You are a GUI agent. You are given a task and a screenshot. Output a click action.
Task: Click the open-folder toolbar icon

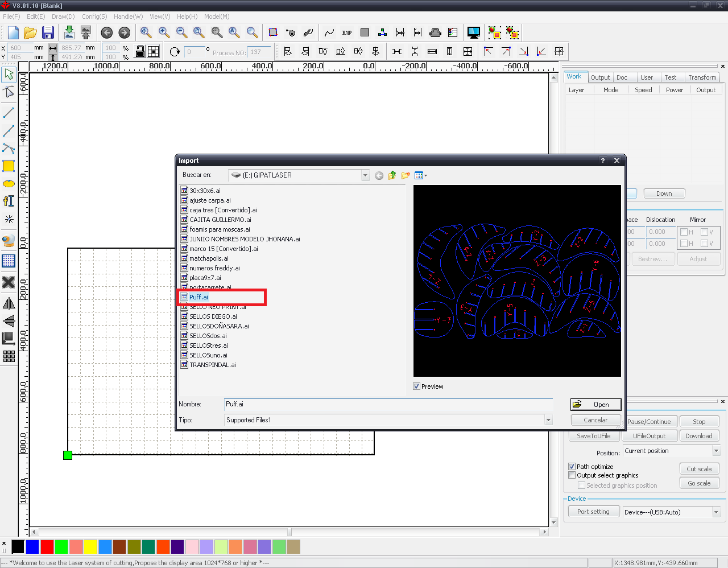click(x=30, y=32)
